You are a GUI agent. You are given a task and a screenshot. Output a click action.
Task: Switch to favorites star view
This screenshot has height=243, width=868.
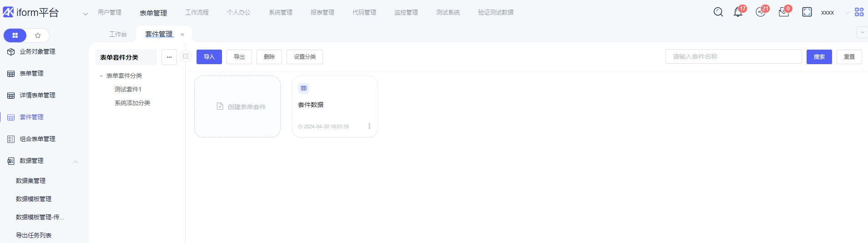pyautogui.click(x=38, y=35)
